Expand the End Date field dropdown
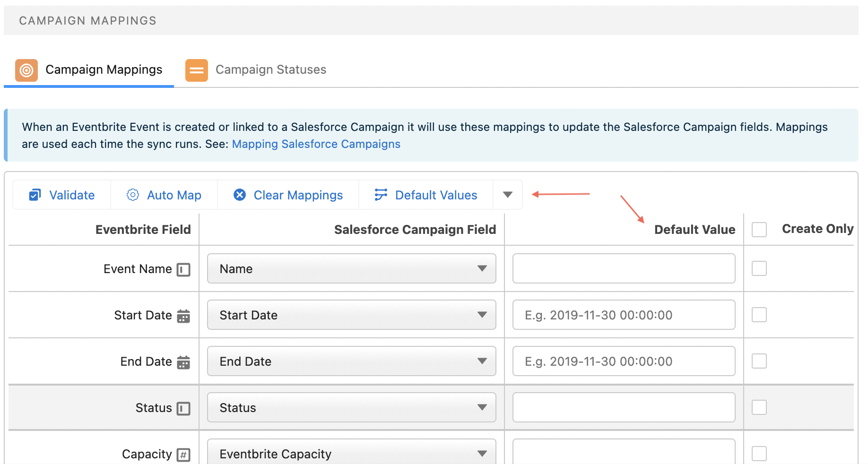Screen dimensions: 868x464 point(352,361)
